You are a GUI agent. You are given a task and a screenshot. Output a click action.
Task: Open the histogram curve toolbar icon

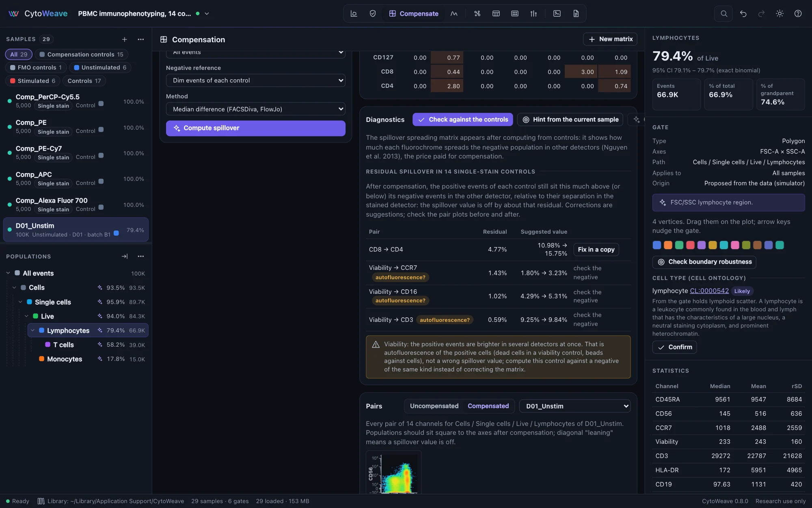pyautogui.click(x=454, y=13)
